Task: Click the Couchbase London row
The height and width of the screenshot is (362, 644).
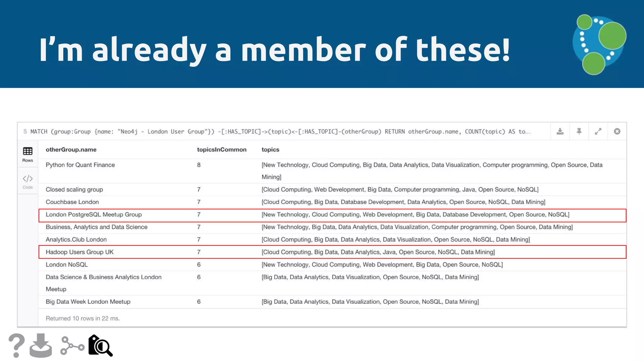Action: point(72,202)
